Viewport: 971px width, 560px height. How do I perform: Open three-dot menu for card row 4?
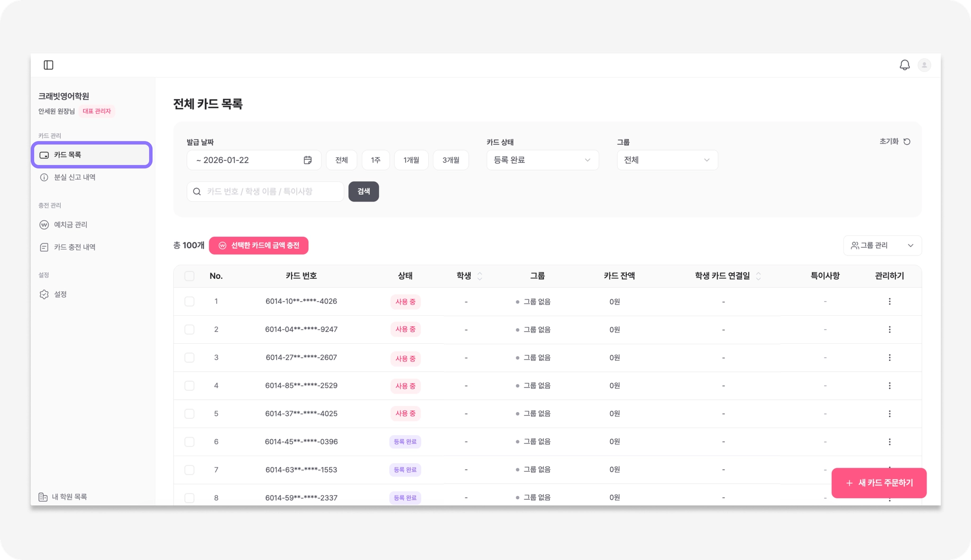[889, 386]
